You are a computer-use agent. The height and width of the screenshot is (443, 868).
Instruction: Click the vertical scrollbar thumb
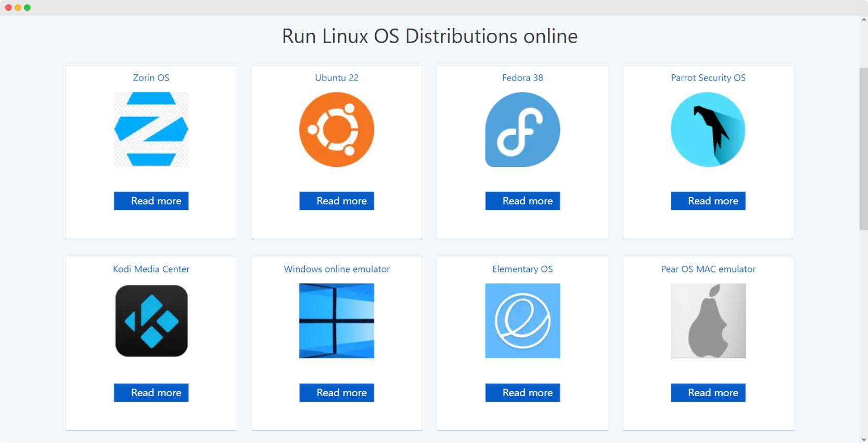(863, 149)
